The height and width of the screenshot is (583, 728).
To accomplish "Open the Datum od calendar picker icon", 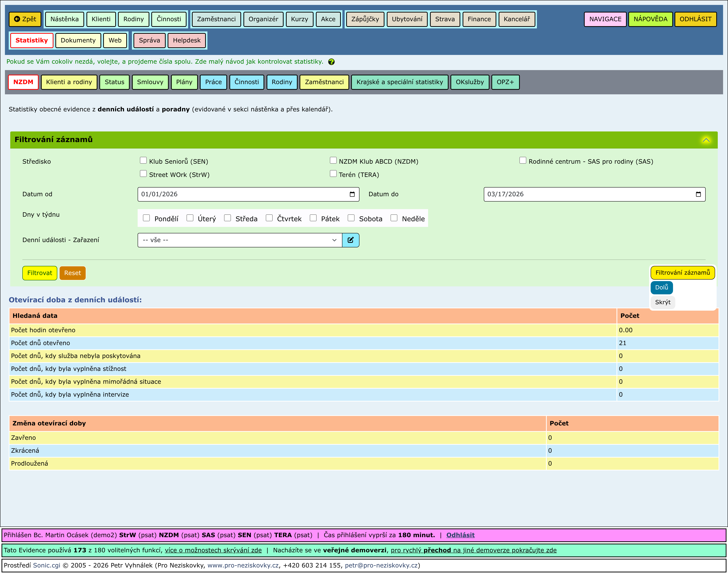I will pyautogui.click(x=352, y=194).
